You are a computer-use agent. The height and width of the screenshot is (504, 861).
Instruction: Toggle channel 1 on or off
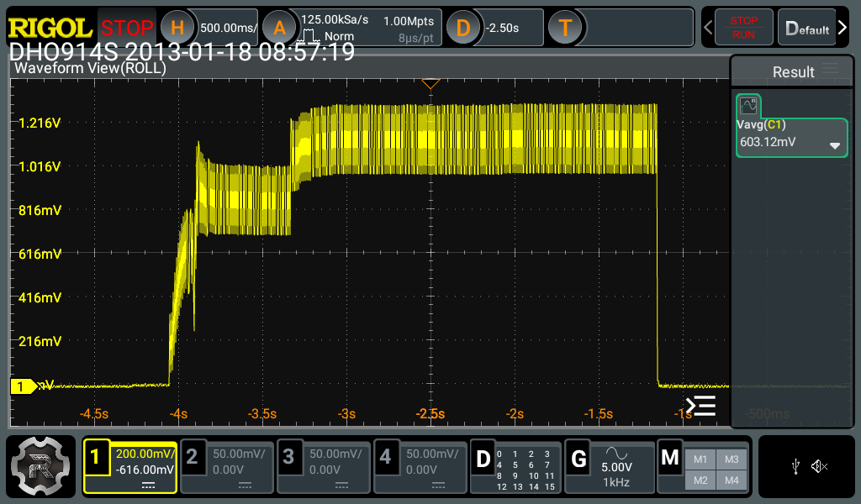click(x=96, y=457)
